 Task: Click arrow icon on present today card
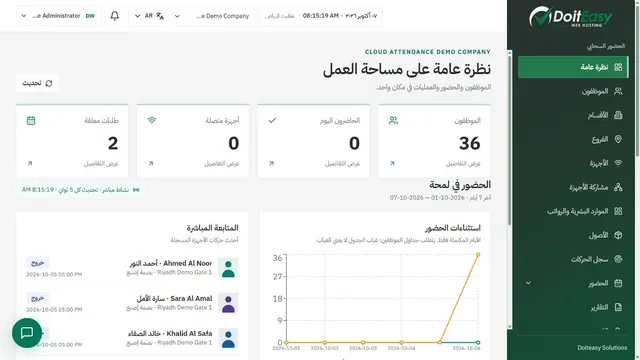point(271,163)
